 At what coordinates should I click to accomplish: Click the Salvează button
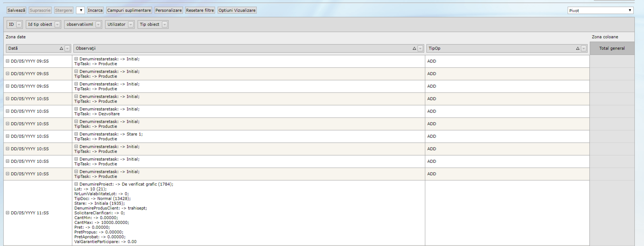16,10
